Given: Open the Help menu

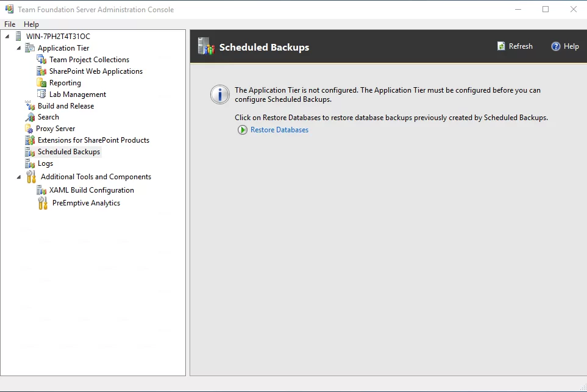Looking at the screenshot, I should pos(31,24).
